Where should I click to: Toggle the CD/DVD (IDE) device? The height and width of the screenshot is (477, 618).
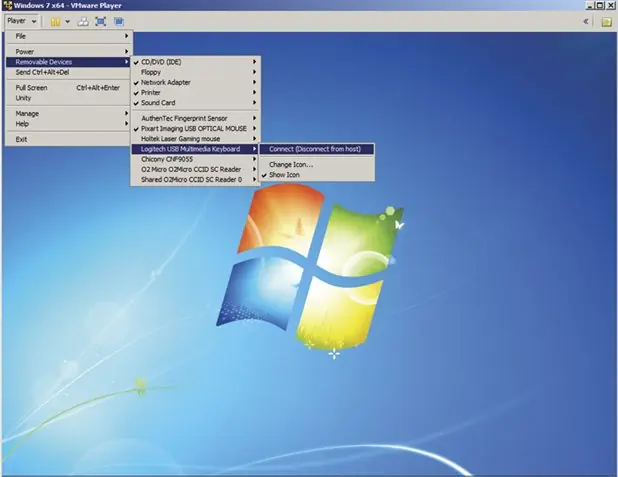point(195,62)
